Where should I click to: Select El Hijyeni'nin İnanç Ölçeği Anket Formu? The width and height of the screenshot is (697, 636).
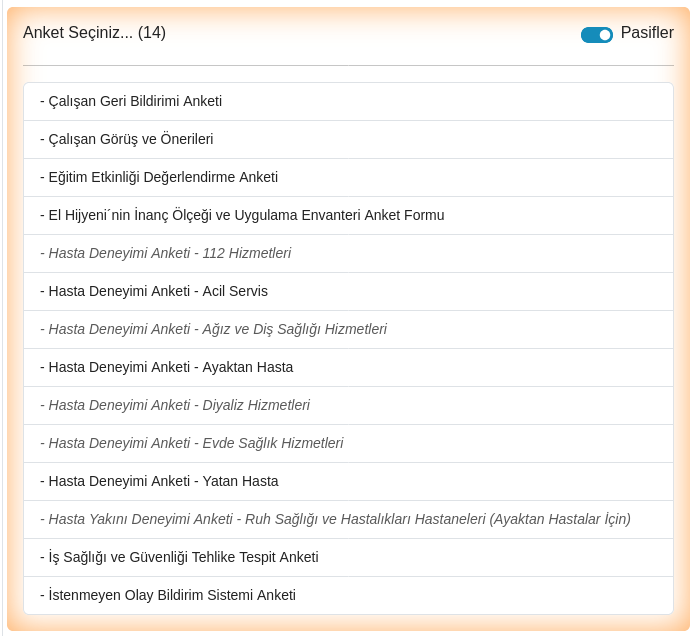point(348,216)
